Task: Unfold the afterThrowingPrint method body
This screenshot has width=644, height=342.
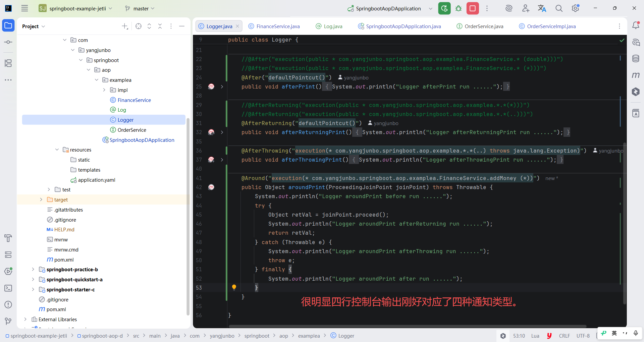Action: click(x=222, y=160)
